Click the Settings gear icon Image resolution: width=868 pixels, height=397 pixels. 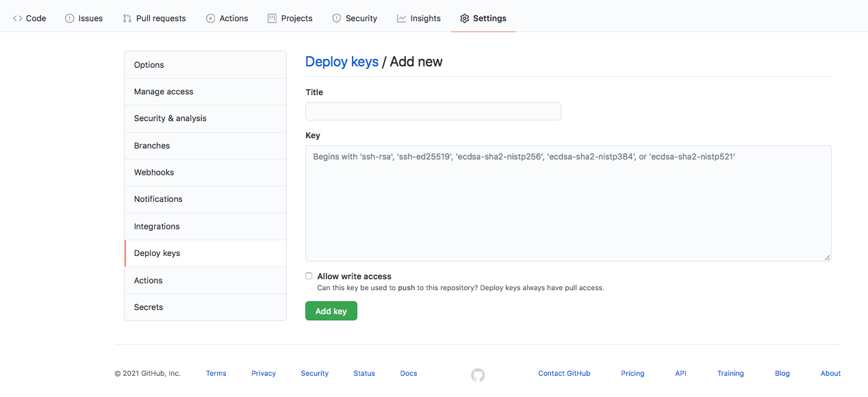465,18
